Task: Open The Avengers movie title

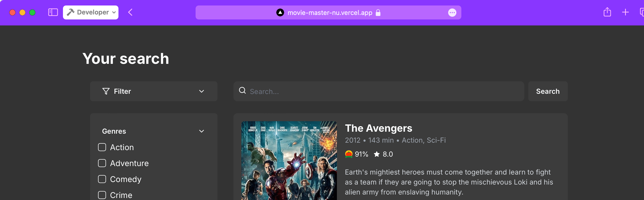Action: click(x=378, y=128)
